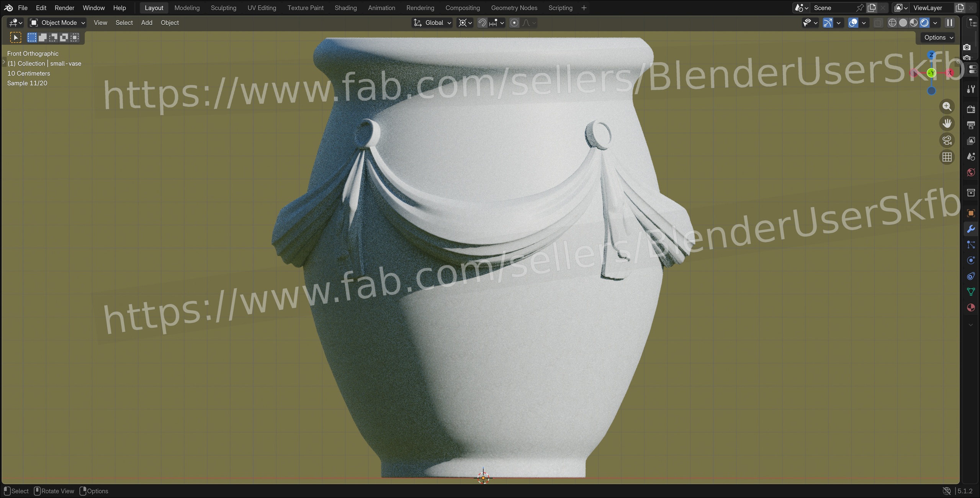Edit the ViewLayer name field

pyautogui.click(x=932, y=8)
